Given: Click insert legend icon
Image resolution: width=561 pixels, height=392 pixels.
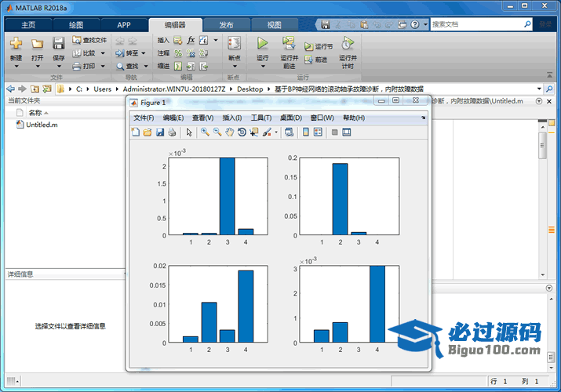Looking at the screenshot, I should (318, 132).
